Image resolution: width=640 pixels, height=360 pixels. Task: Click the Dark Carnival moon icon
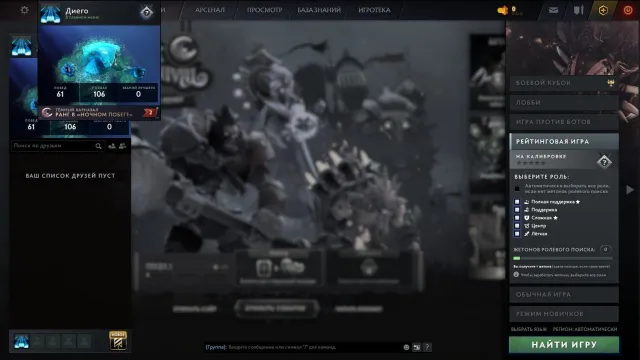pyautogui.click(x=47, y=112)
